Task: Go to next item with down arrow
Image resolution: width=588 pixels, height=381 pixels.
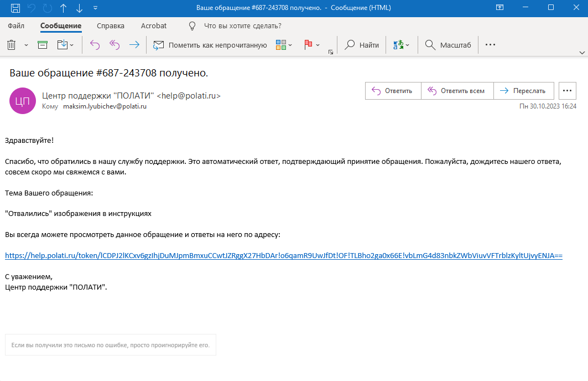Action: tap(79, 8)
